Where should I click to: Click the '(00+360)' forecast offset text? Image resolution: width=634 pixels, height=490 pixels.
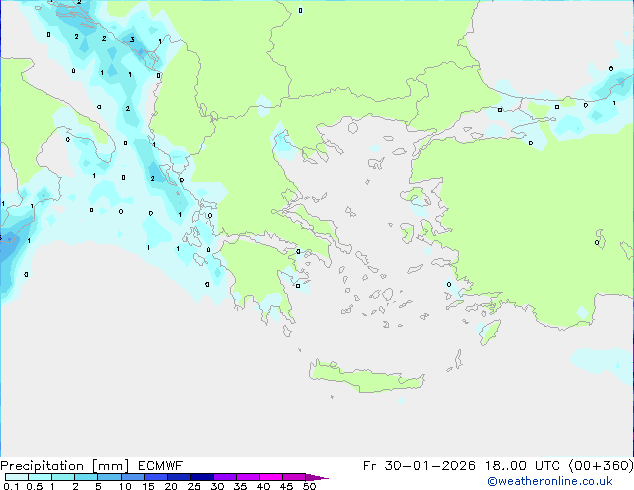click(x=601, y=466)
